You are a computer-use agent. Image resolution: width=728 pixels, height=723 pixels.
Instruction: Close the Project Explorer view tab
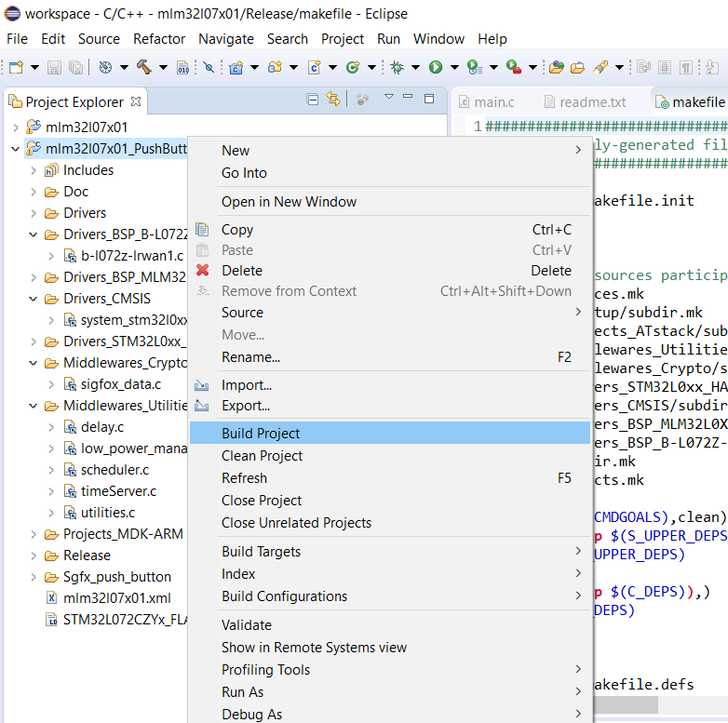point(136,101)
